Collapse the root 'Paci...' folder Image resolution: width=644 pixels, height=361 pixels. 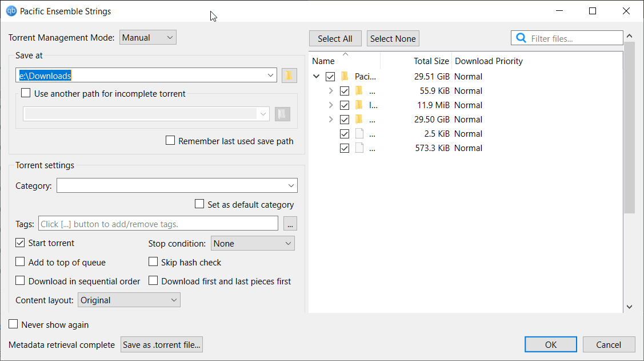316,77
